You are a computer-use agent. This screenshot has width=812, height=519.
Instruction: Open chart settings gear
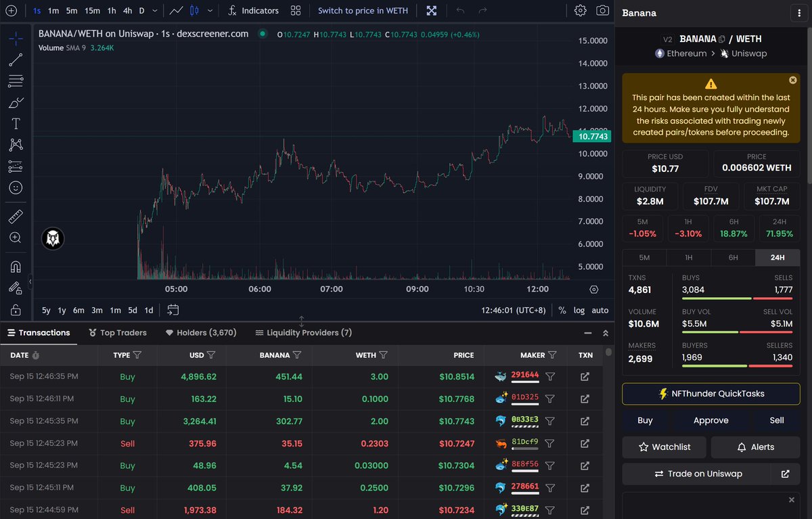coord(581,11)
